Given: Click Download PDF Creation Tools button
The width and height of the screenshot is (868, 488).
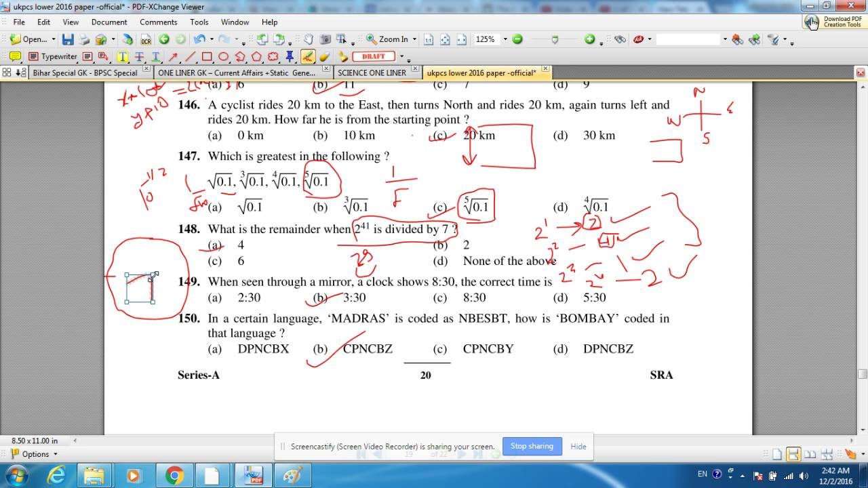Looking at the screenshot, I should tap(834, 22).
